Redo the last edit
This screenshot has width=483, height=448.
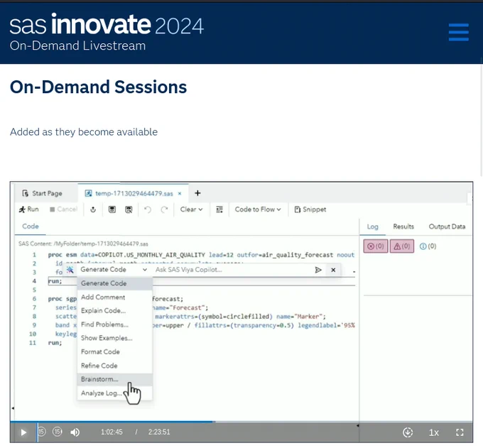point(164,209)
